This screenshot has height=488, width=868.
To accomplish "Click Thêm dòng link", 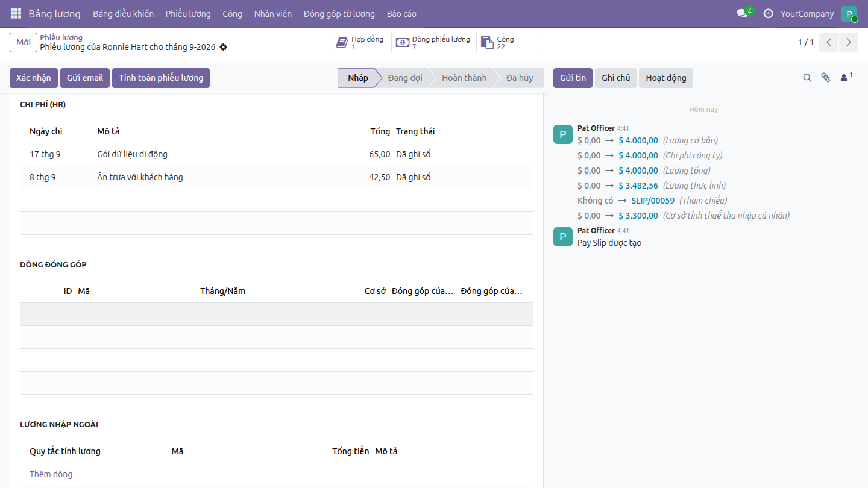I will coord(51,474).
